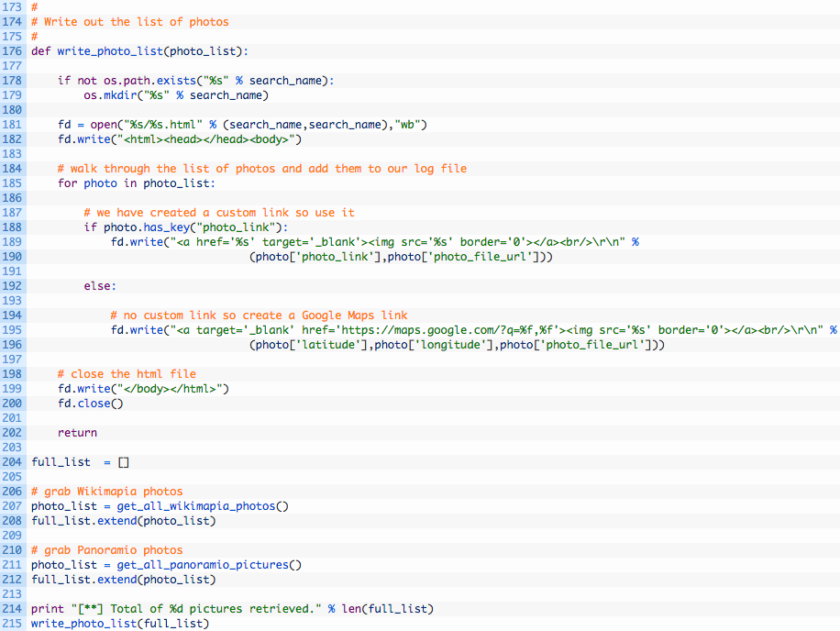Viewport: 840px width, 631px height.
Task: Click the href target='_blank' string on line 189
Action: 397,242
